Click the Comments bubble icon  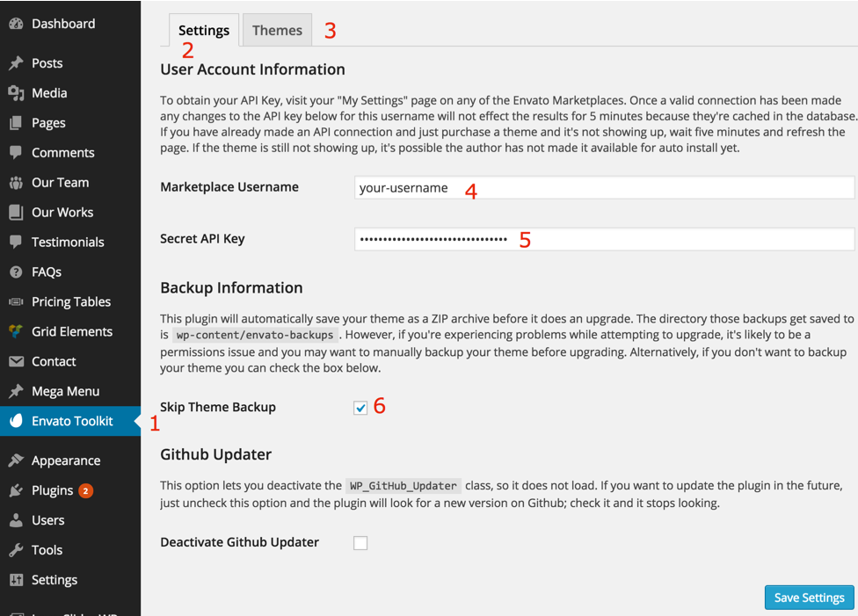click(x=17, y=152)
